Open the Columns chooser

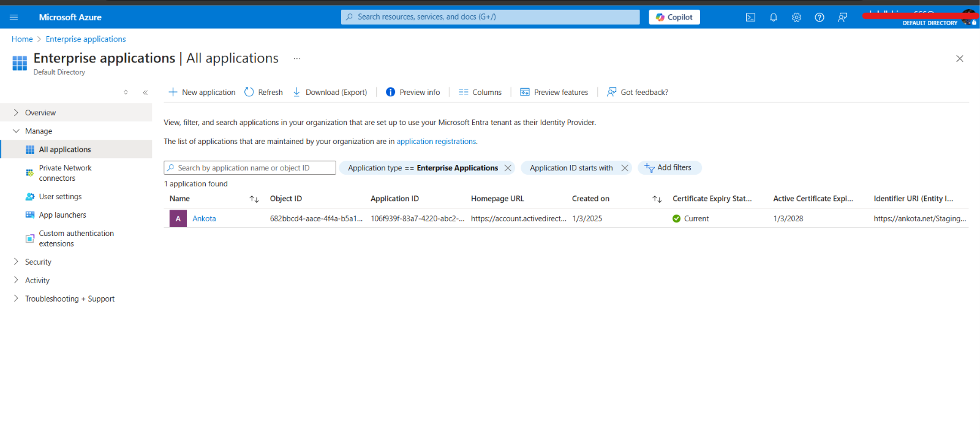(x=480, y=93)
